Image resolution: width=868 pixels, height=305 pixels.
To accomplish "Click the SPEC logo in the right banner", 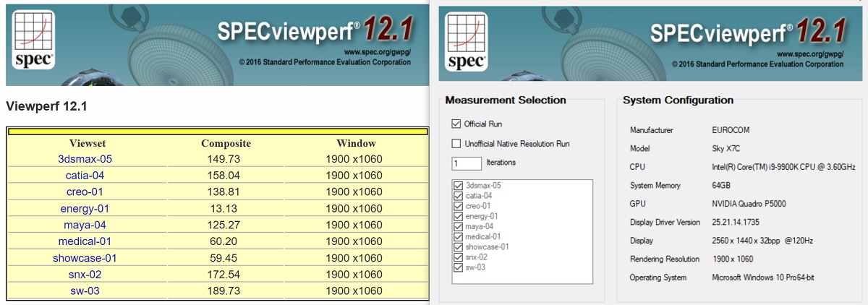I will 467,40.
